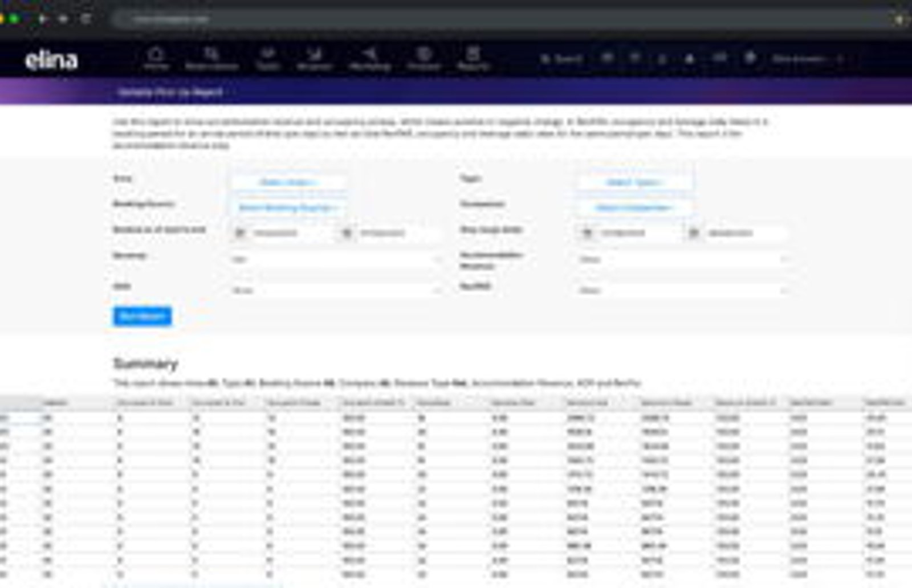
Task: Open calendar icon for Stay Date Range end
Action: click(x=693, y=233)
